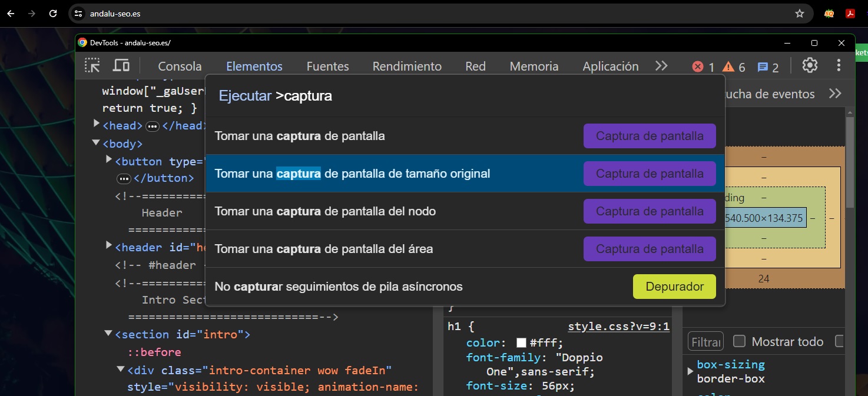
Task: Select the inspect element tool
Action: [x=92, y=66]
